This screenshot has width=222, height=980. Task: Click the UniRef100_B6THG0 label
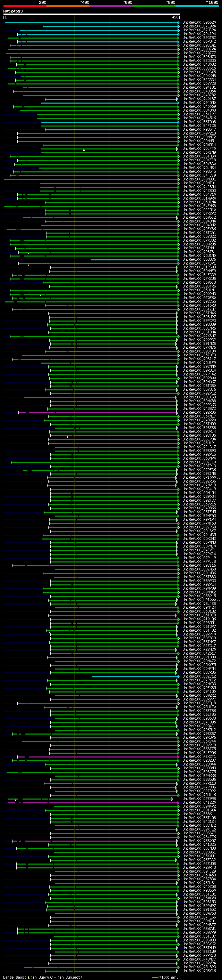click(199, 156)
